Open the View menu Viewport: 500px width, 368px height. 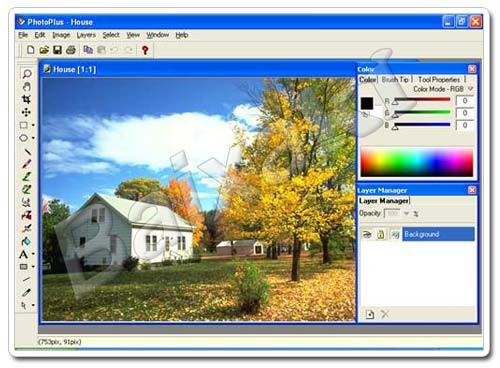pyautogui.click(x=133, y=35)
